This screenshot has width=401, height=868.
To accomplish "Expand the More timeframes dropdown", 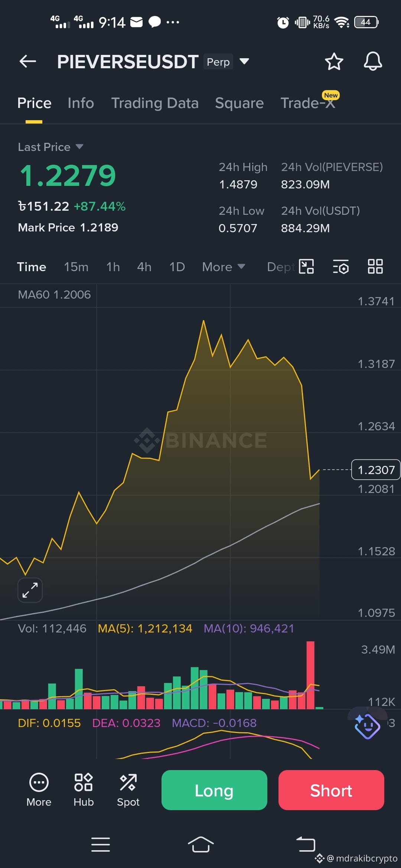I will [224, 267].
